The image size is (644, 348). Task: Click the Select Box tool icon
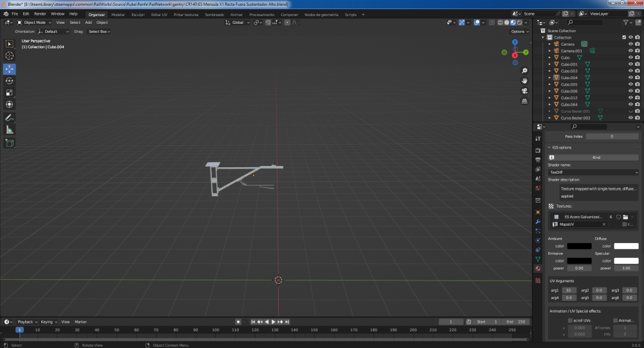(x=10, y=44)
